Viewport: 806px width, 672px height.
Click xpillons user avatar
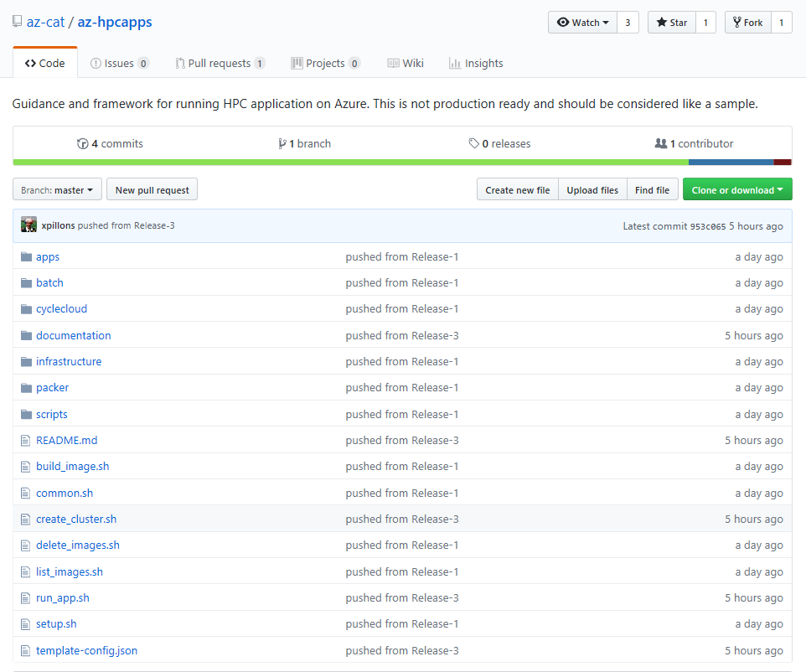[x=28, y=225]
